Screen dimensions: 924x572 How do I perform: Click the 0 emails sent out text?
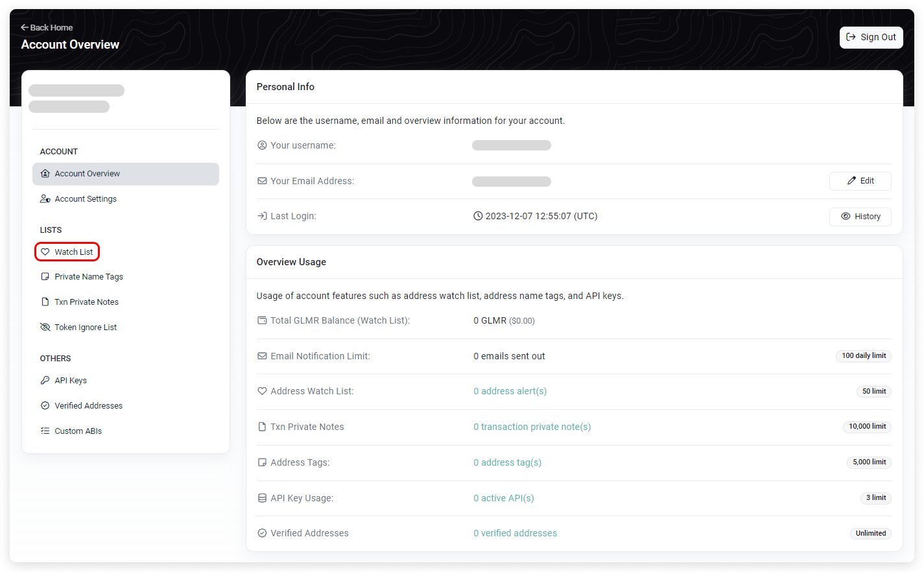(x=509, y=356)
